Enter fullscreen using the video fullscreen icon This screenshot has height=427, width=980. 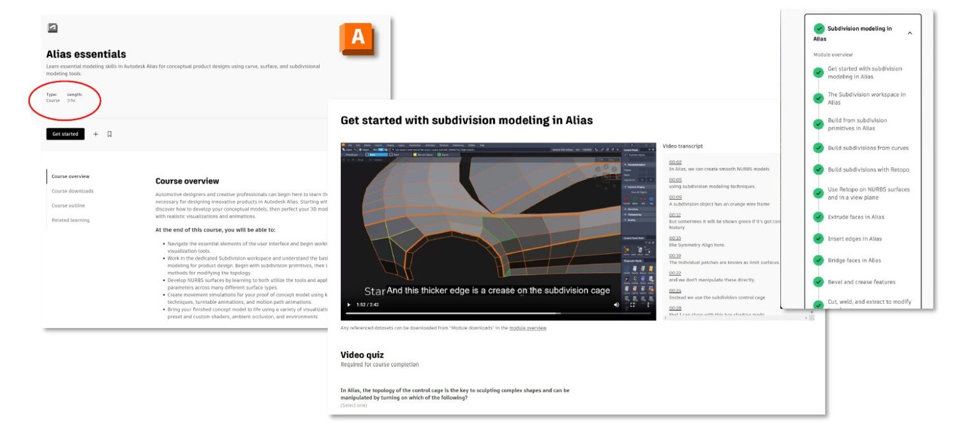[x=632, y=304]
